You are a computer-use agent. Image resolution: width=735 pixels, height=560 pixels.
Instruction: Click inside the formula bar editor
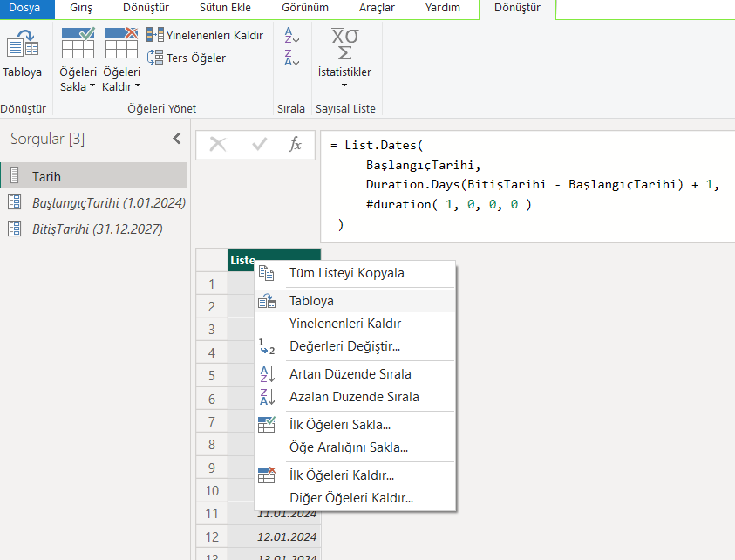pyautogui.click(x=527, y=186)
